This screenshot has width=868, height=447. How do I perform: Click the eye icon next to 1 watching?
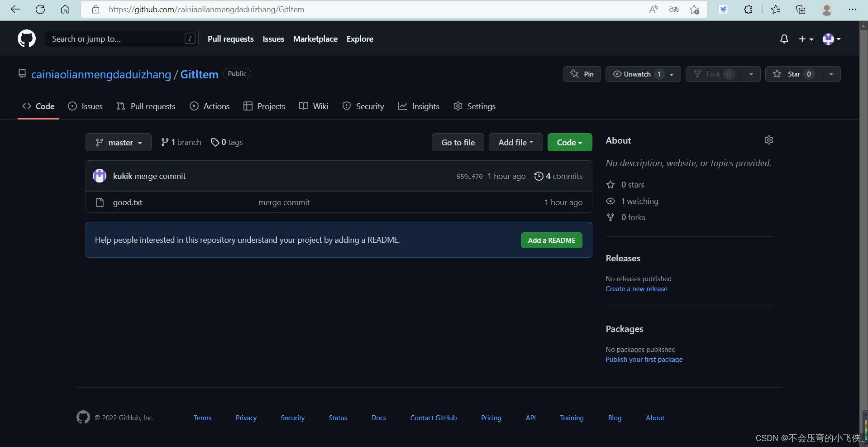610,201
